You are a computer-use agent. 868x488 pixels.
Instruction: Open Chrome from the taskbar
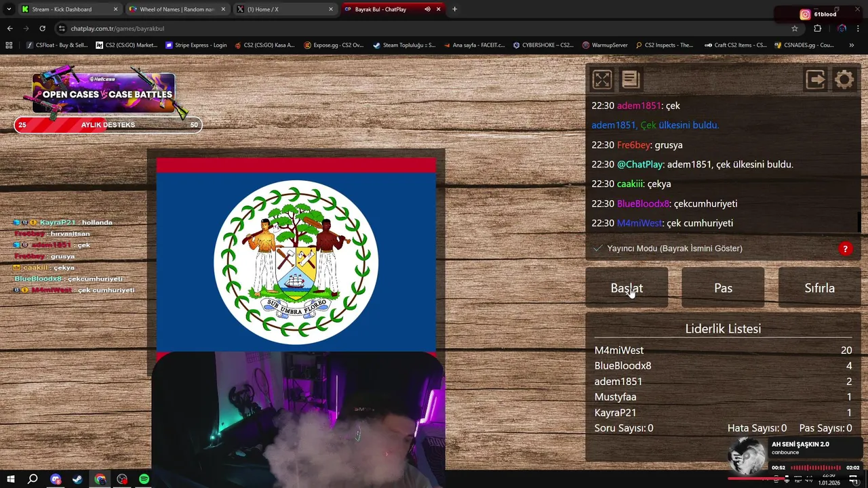click(x=100, y=479)
